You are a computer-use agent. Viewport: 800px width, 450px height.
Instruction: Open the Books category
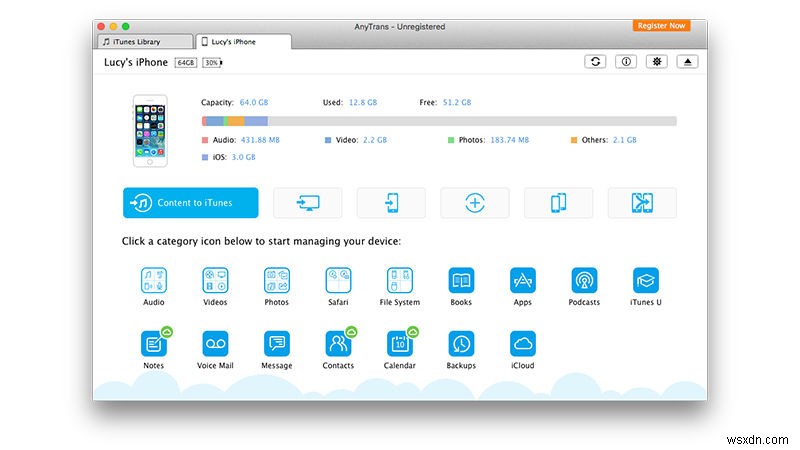pyautogui.click(x=461, y=280)
